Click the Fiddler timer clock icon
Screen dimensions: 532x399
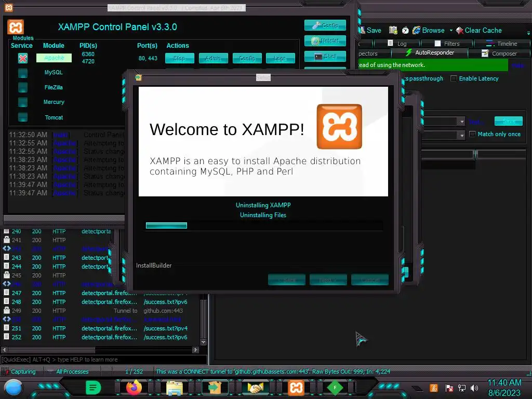pos(405,30)
